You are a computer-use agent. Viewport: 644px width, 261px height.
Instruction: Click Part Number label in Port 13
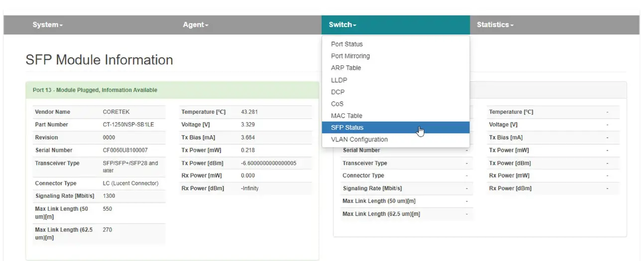tap(51, 125)
